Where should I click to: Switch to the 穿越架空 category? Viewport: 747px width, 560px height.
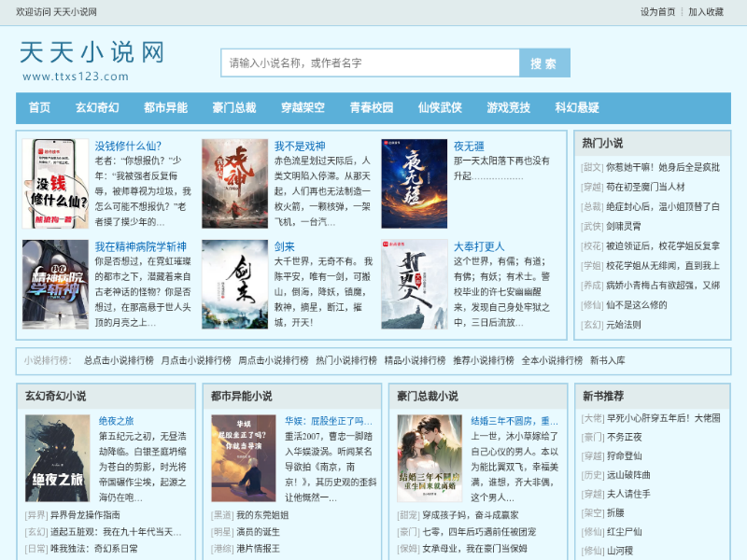pos(303,108)
